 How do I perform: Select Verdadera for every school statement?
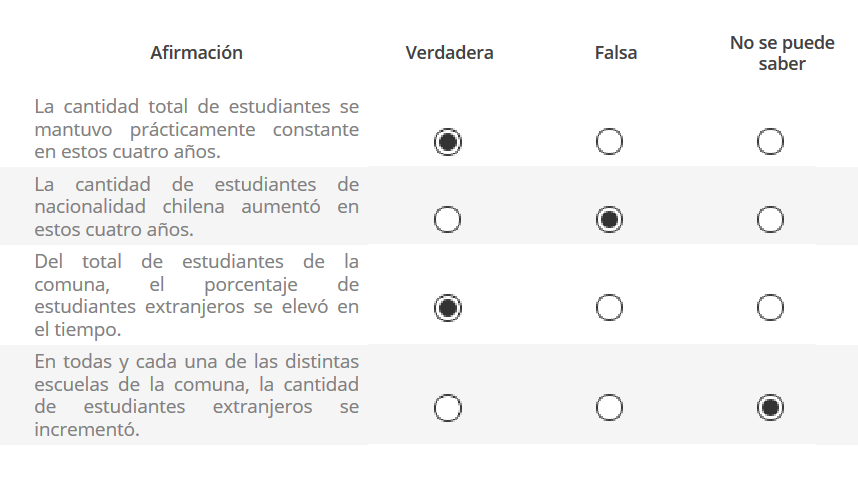coord(448,408)
